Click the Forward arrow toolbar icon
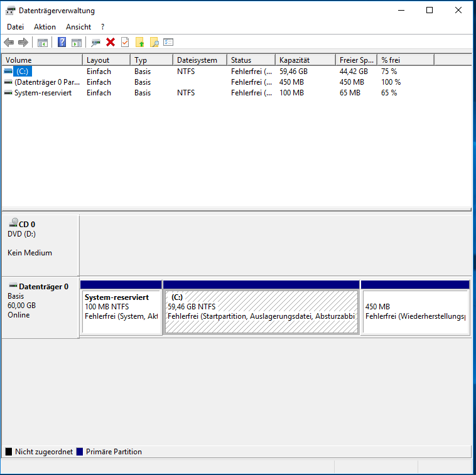This screenshot has width=476, height=475. pos(23,43)
